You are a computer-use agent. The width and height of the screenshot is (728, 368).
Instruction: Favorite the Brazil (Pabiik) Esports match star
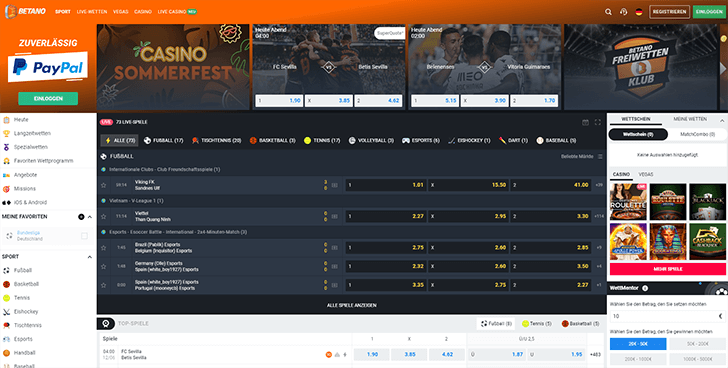[x=104, y=248]
